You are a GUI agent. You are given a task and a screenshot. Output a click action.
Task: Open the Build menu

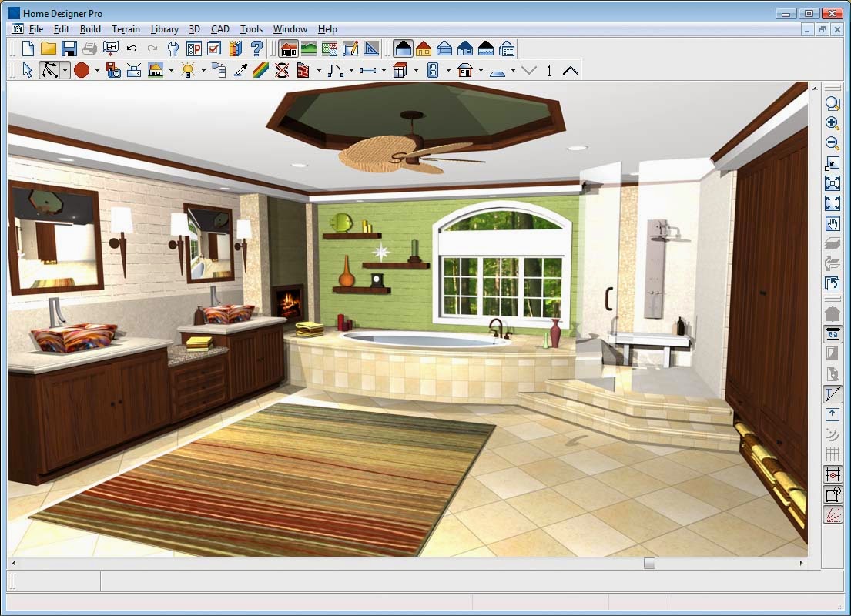click(90, 29)
